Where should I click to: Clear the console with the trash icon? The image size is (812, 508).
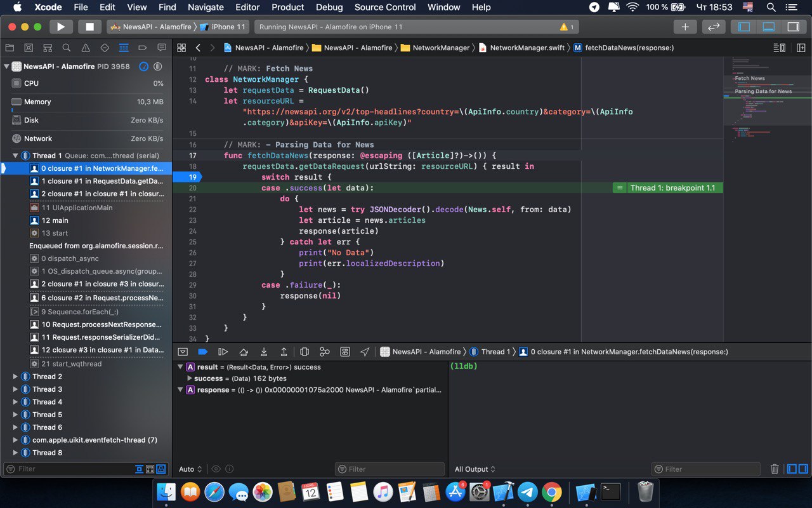(x=775, y=469)
